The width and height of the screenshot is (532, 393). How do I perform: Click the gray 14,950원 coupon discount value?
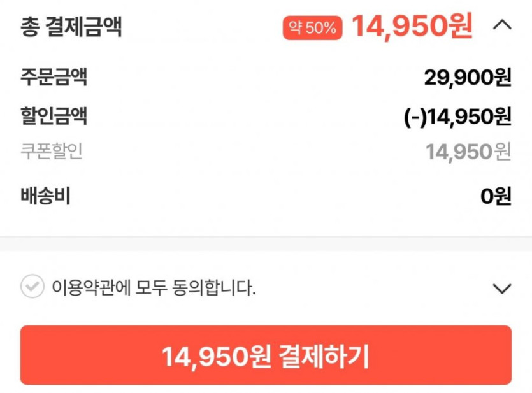click(x=468, y=152)
